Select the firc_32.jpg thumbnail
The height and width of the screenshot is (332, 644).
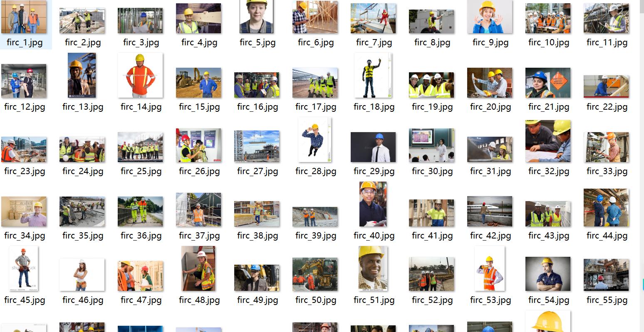tap(548, 141)
